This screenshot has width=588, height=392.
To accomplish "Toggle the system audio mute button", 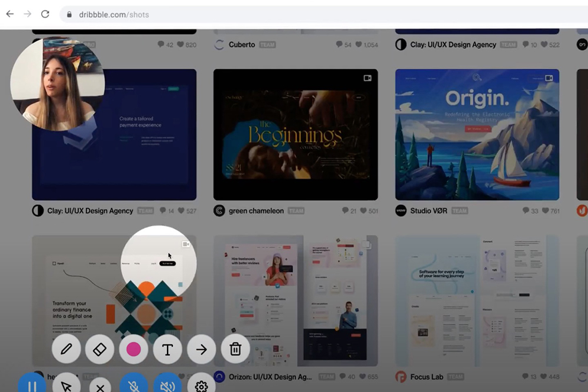I will pyautogui.click(x=168, y=386).
